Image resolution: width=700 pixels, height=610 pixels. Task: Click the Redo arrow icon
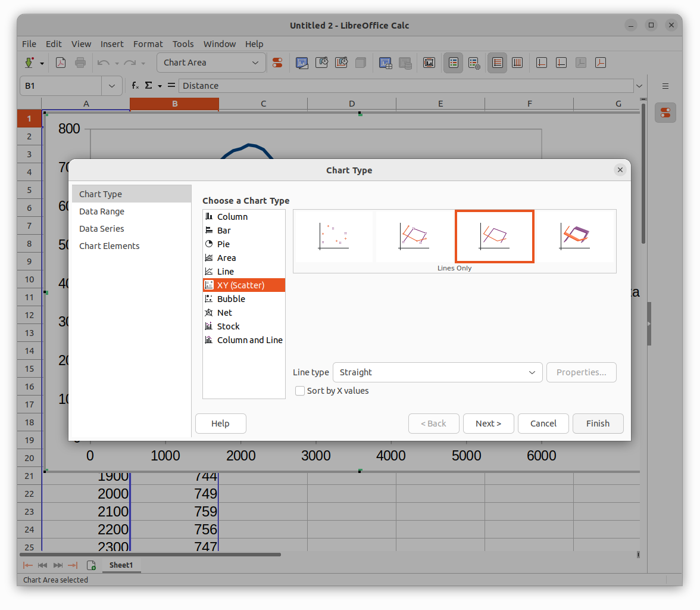point(130,63)
